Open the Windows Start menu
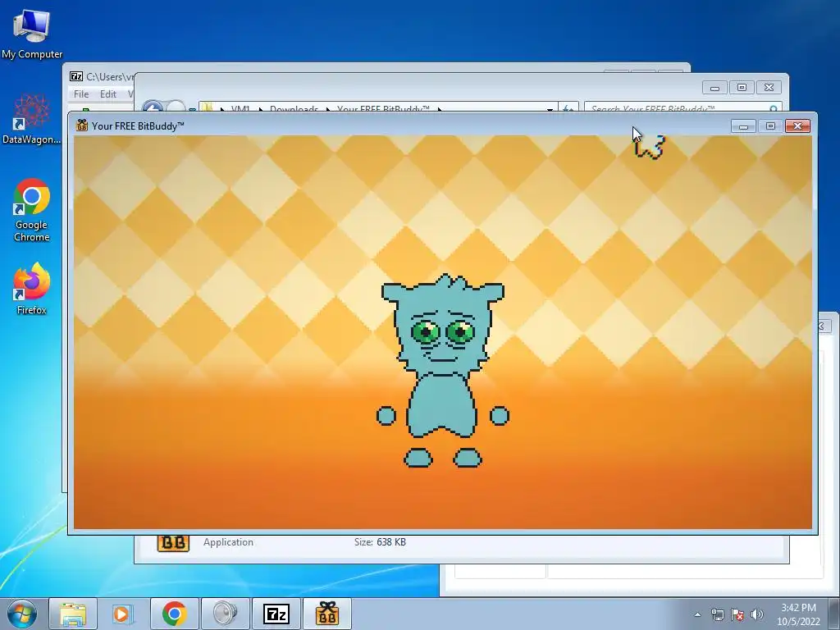This screenshot has width=840, height=630. pyautogui.click(x=22, y=614)
